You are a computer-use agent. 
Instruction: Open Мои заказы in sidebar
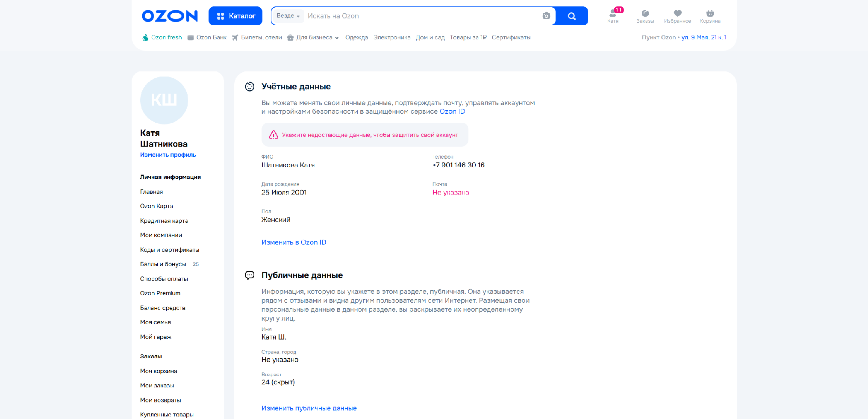coord(157,386)
